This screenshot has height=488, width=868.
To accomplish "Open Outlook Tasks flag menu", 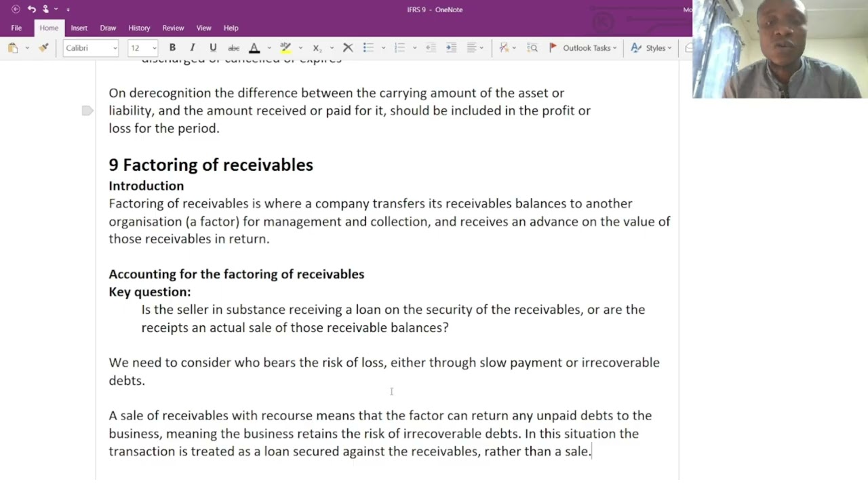I will click(x=583, y=48).
